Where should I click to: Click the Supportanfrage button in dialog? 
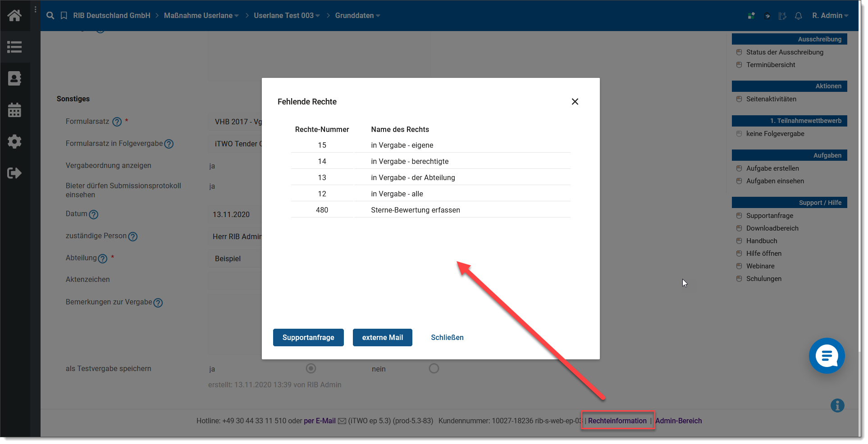pyautogui.click(x=308, y=337)
